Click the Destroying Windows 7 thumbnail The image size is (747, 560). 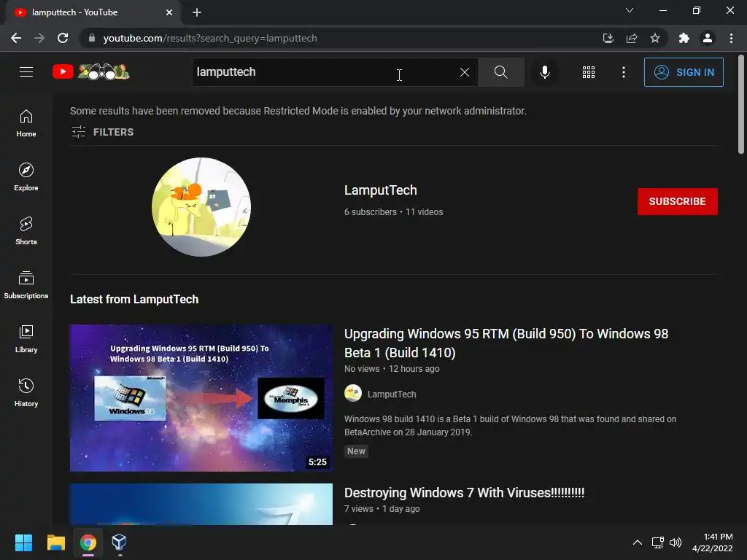click(x=201, y=504)
